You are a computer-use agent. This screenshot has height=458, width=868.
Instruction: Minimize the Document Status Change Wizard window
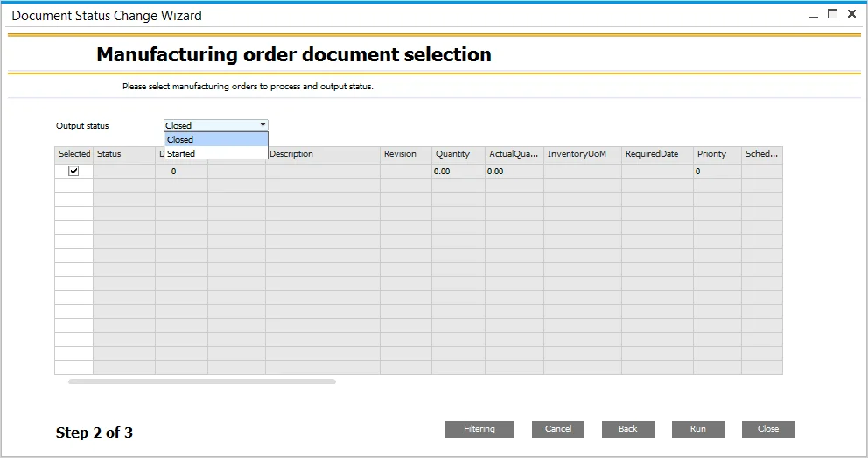click(814, 15)
